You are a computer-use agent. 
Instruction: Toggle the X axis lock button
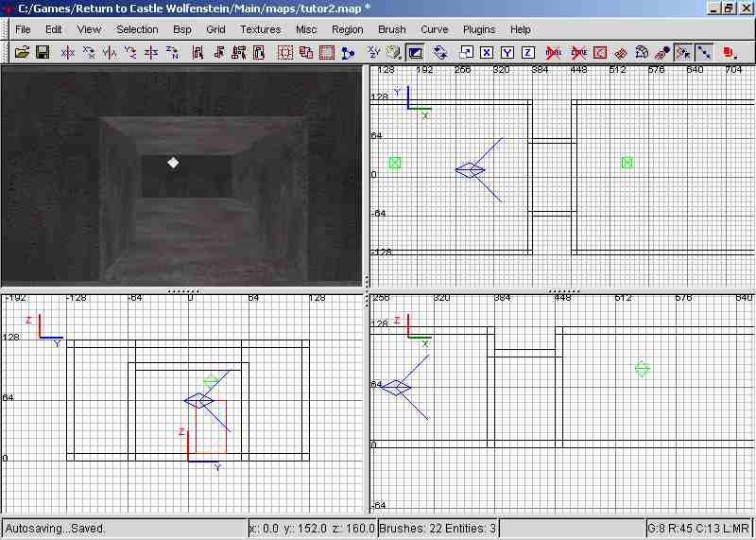coord(486,52)
